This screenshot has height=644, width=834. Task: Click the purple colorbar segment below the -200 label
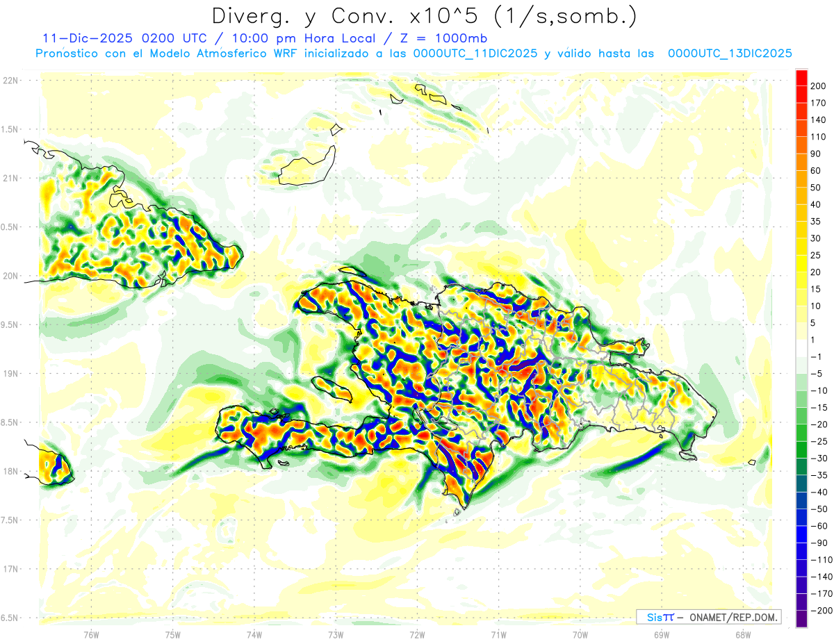click(x=801, y=620)
